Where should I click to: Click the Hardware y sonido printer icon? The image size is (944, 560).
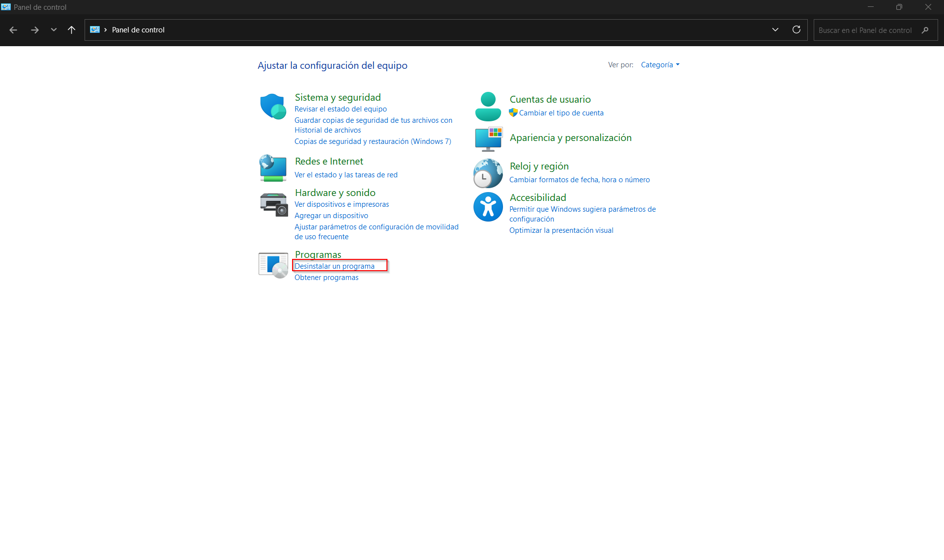[273, 204]
